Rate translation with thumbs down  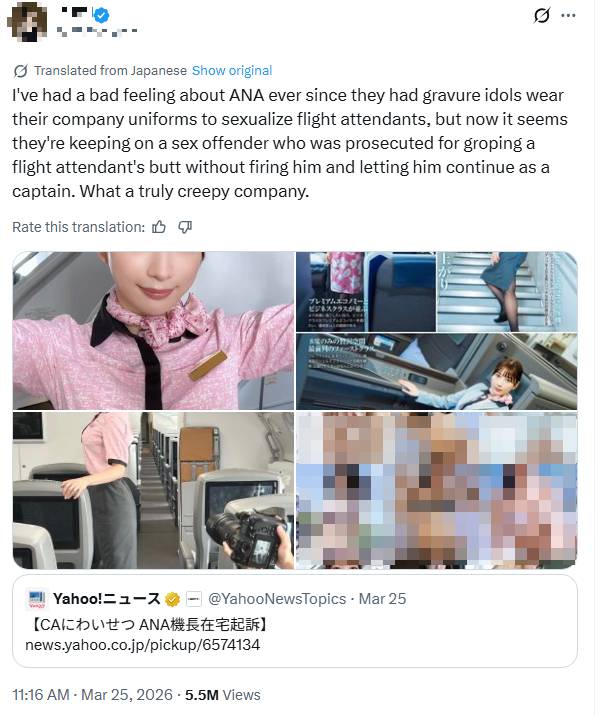coord(185,227)
